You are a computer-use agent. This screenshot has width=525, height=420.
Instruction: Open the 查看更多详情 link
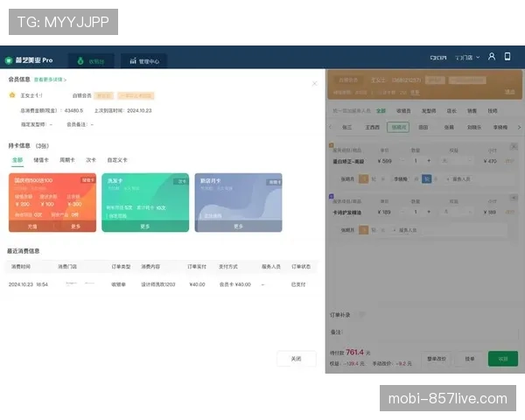point(50,80)
